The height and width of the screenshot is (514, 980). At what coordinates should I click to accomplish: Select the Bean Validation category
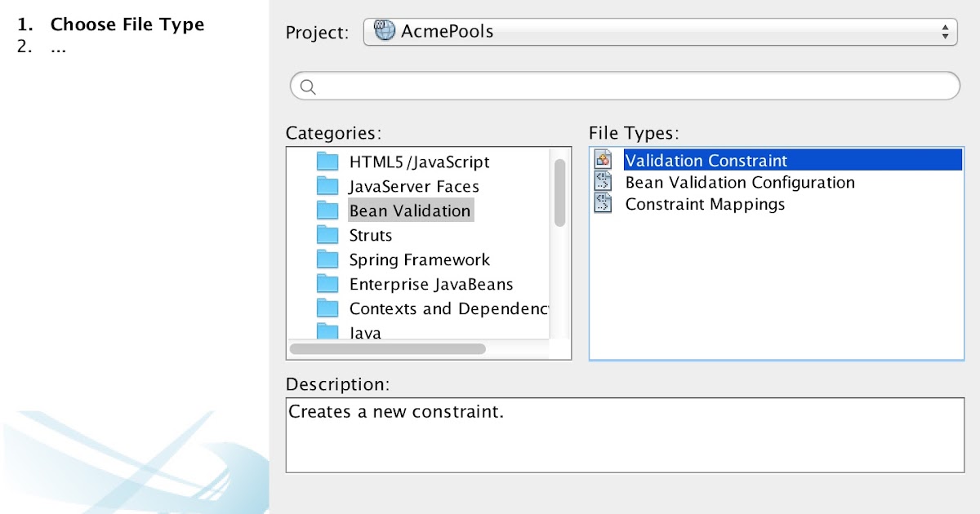(409, 210)
